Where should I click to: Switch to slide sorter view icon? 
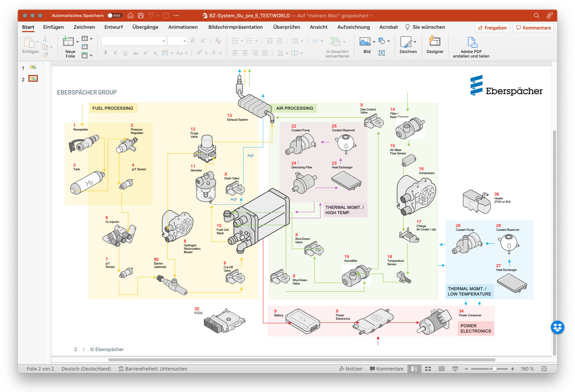pyautogui.click(x=428, y=369)
